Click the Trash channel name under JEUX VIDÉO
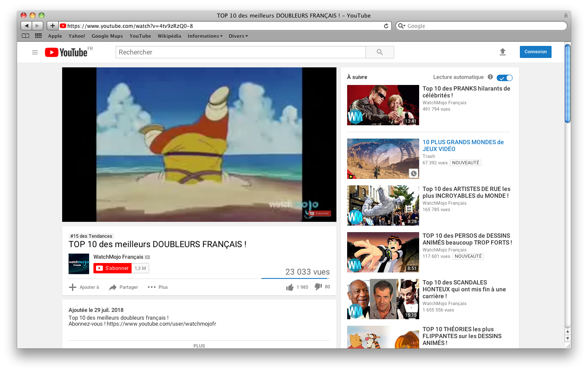This screenshot has height=372, width=588. click(x=429, y=156)
